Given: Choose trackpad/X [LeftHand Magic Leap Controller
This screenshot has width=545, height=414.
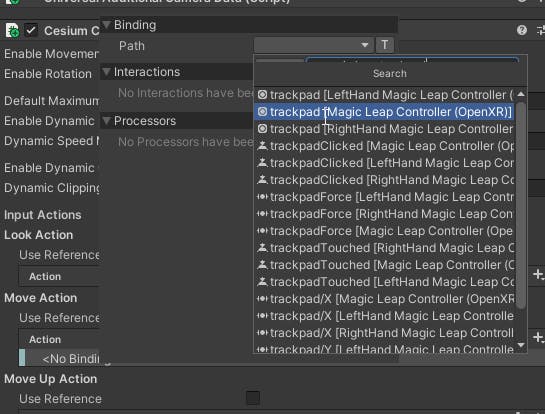Looking at the screenshot, I should (384, 316).
